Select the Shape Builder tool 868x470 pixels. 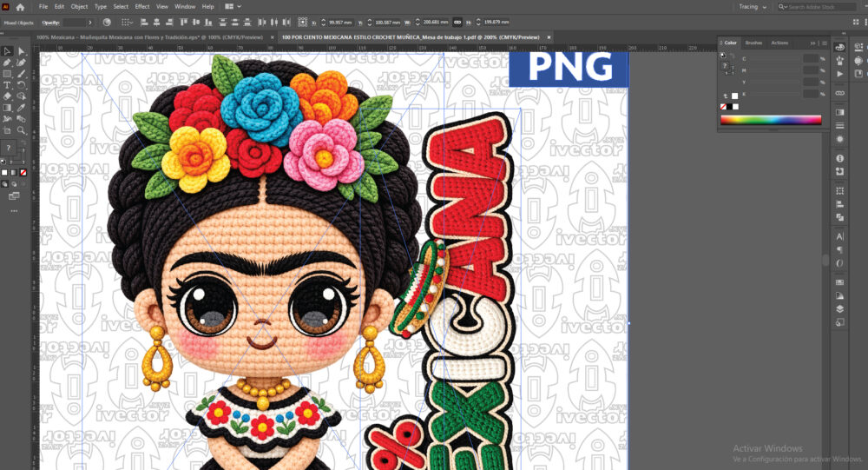(x=21, y=96)
